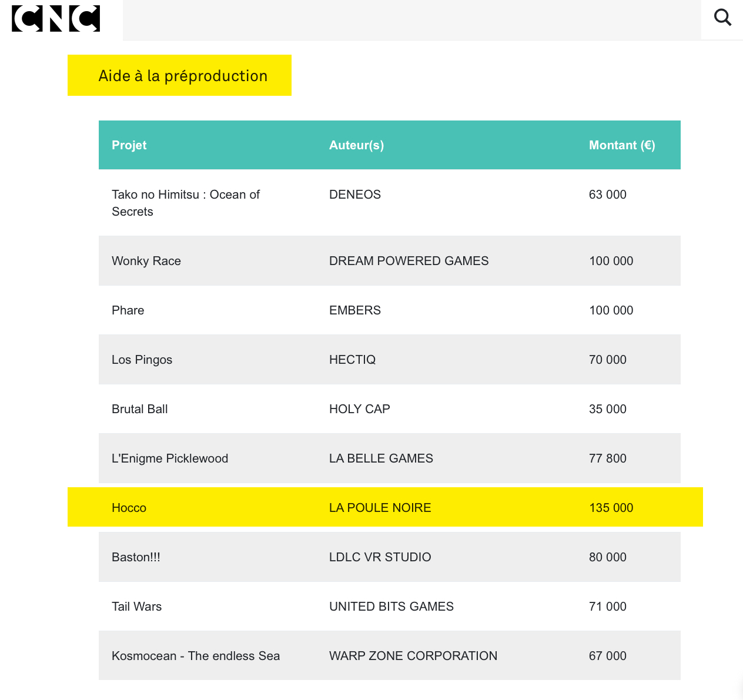Click the UNITED BITS GAMES author cell
Screen dimensions: 743x700
(391, 607)
